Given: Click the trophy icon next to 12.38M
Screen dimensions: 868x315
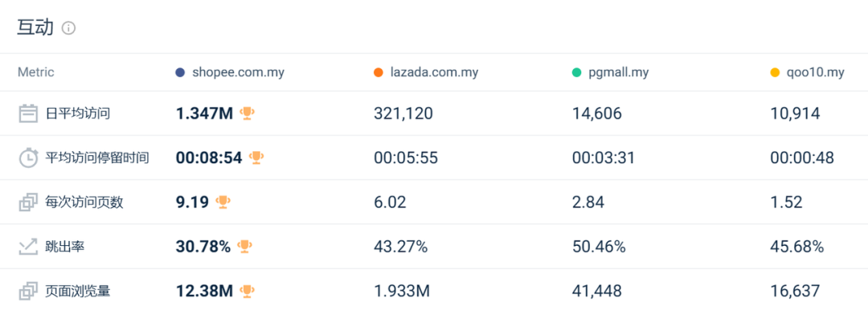Looking at the screenshot, I should click(247, 291).
